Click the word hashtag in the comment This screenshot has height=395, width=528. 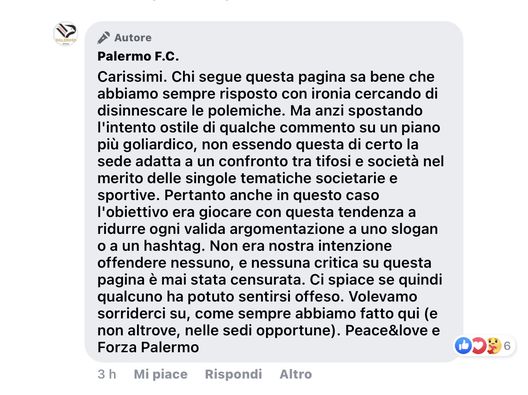pos(174,246)
